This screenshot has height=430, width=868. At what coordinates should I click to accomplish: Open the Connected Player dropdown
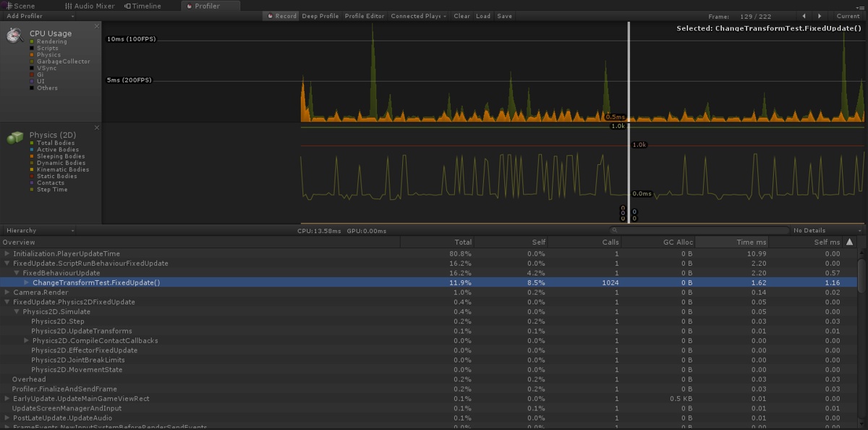pyautogui.click(x=419, y=16)
